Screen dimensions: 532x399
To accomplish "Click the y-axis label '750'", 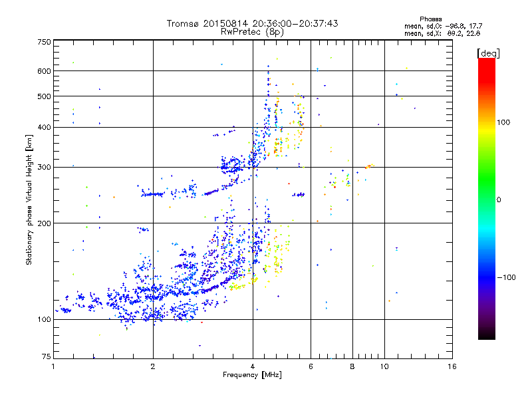I will [x=44, y=42].
